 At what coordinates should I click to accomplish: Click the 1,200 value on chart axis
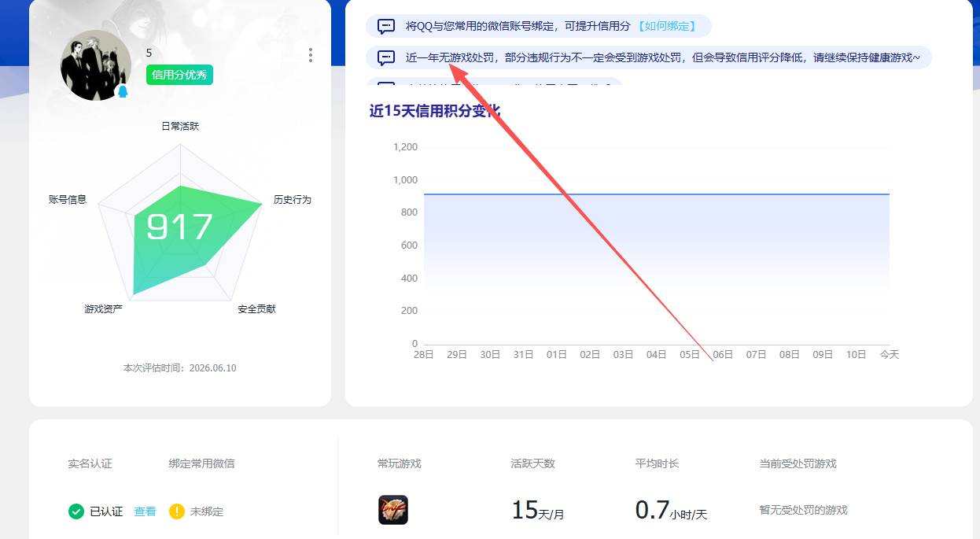tap(406, 147)
